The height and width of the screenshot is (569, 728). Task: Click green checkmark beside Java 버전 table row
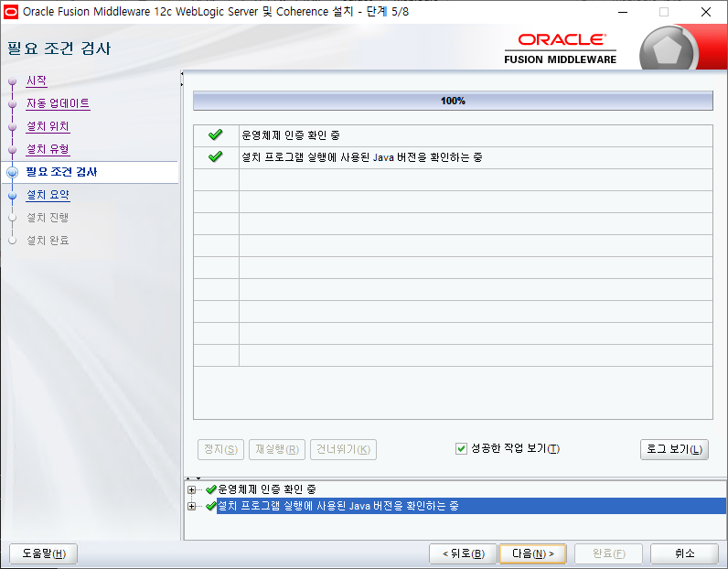[x=216, y=157]
